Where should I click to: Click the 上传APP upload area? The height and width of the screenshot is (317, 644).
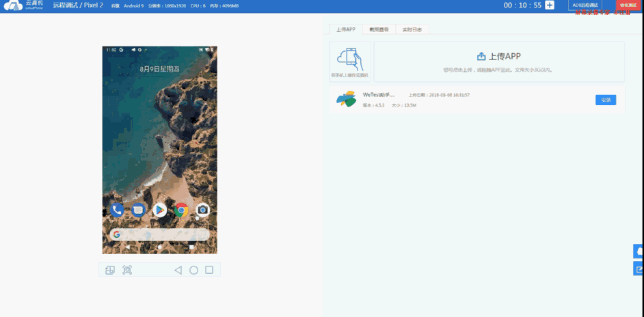click(499, 61)
